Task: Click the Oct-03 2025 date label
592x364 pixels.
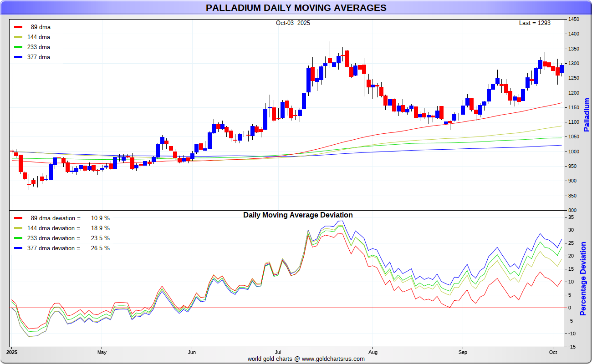Action: click(293, 23)
